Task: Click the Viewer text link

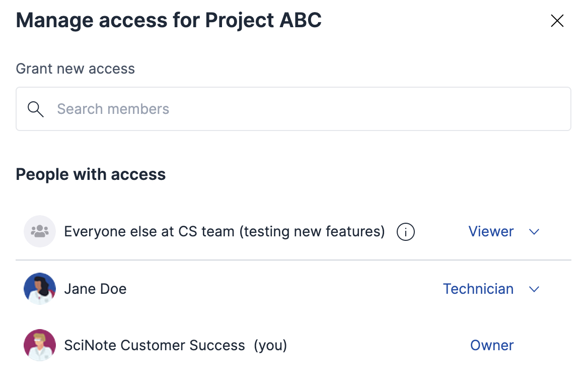Action: tap(491, 231)
